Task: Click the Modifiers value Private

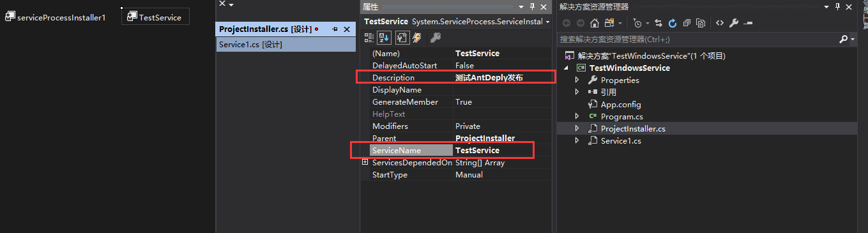Action: pos(502,126)
